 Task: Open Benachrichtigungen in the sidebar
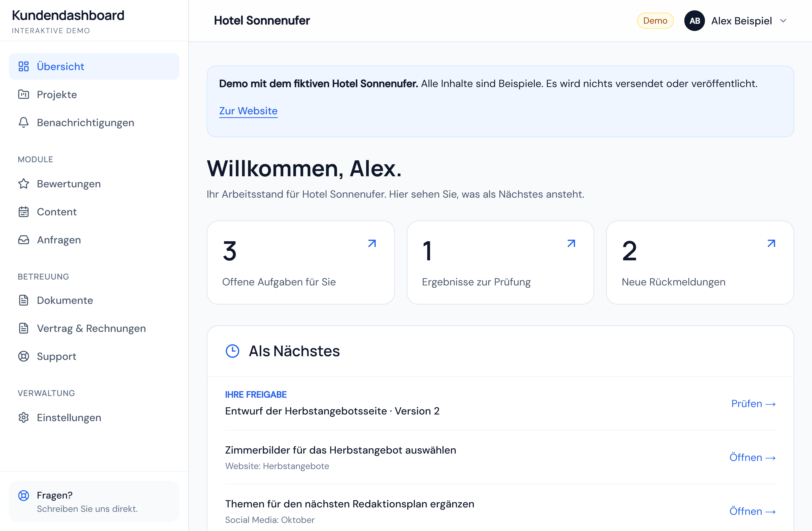[x=94, y=122]
